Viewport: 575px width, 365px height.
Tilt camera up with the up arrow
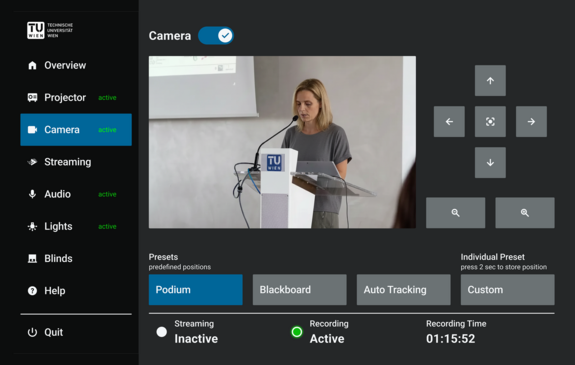[x=490, y=81]
